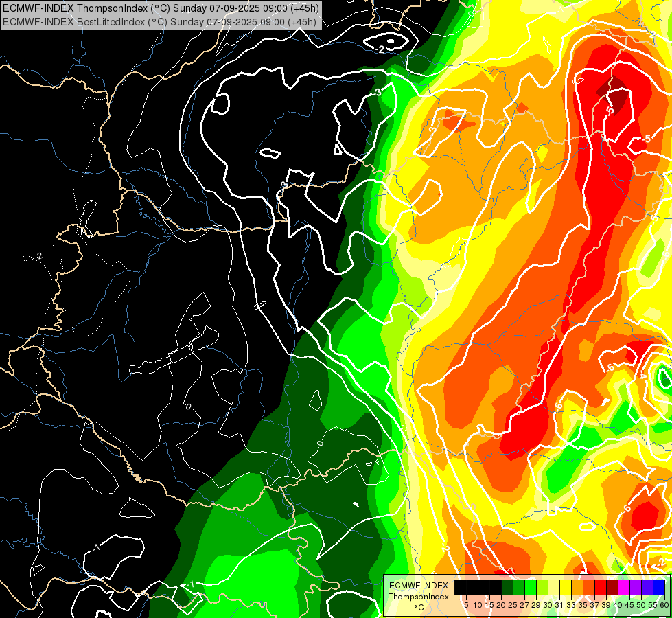Image resolution: width=672 pixels, height=618 pixels.
Task: Click the ECMWF-INDEX title inside the legend
Action: pos(418,586)
